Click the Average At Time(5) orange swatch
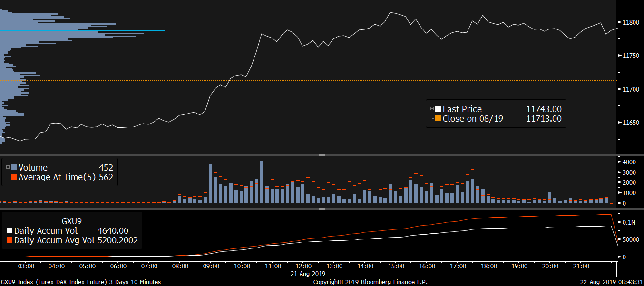 14,177
